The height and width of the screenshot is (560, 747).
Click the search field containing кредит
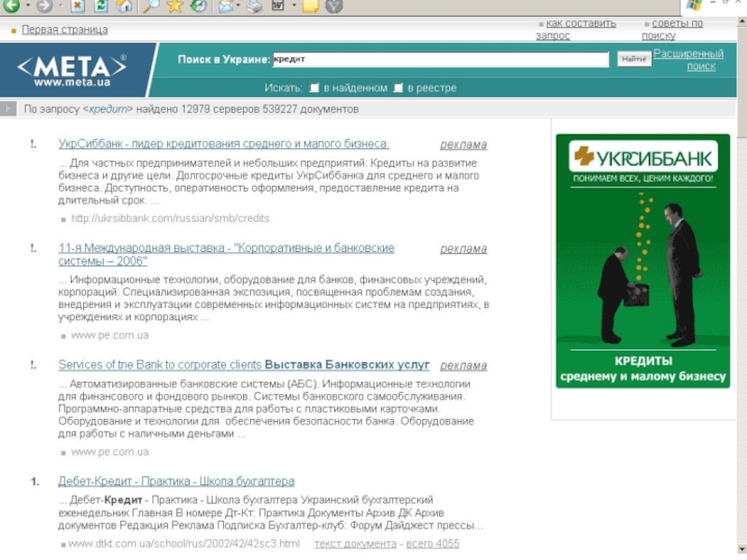(441, 60)
